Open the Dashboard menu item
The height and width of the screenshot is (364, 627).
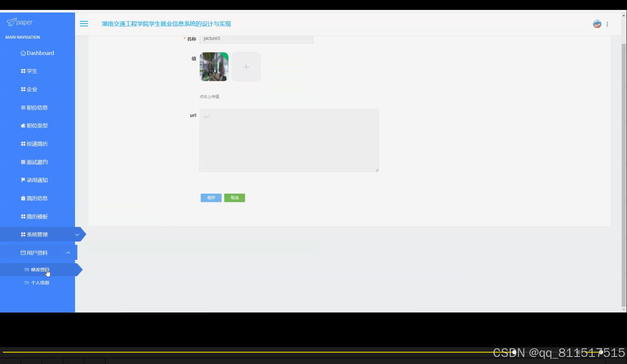37,53
